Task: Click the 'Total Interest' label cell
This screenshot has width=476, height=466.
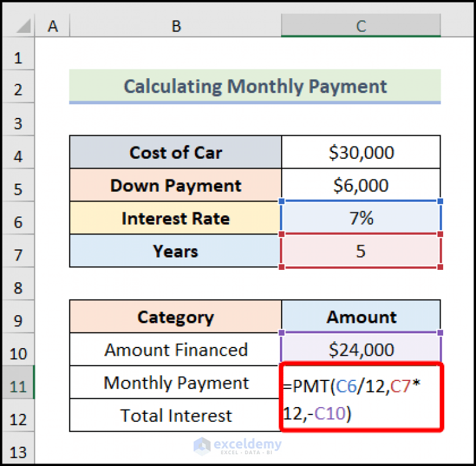Action: coord(176,415)
